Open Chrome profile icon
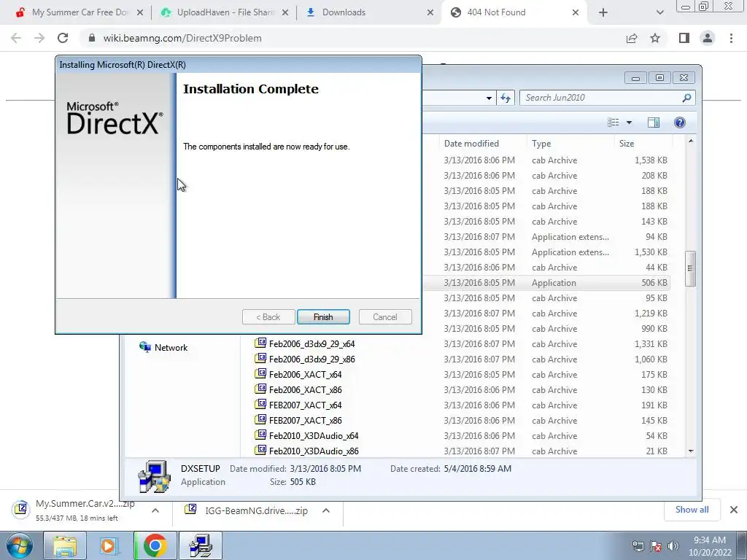The height and width of the screenshot is (560, 747). point(708,38)
